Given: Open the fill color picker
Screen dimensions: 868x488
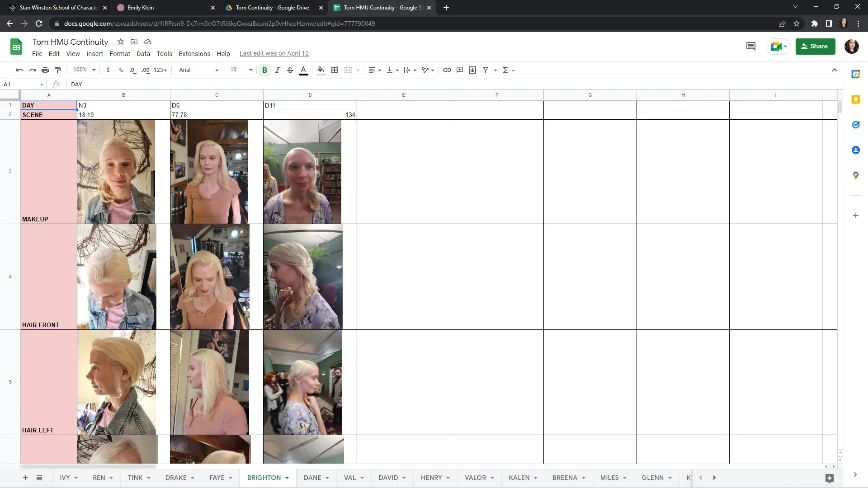Looking at the screenshot, I should click(x=321, y=70).
